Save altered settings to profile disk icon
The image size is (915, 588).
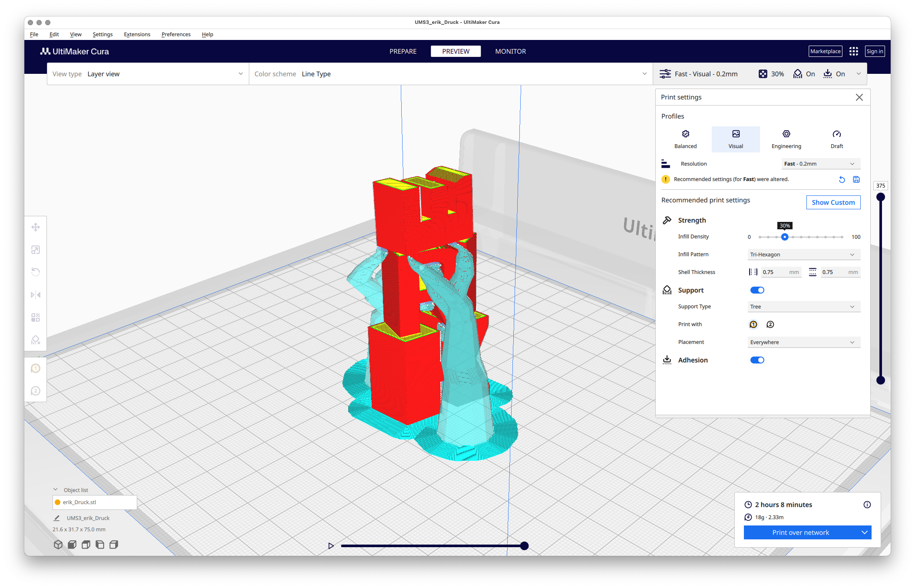(x=856, y=179)
